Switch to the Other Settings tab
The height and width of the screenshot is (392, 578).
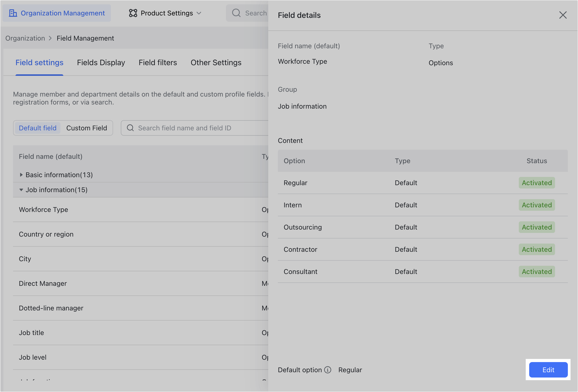click(x=216, y=63)
